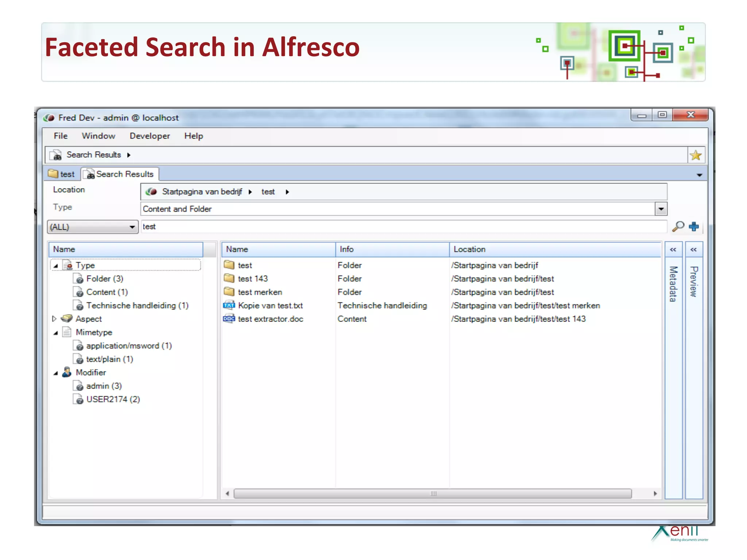This screenshot has height=560, width=747.
Task: Click icon beside Technische handleiding (1)
Action: (78, 306)
